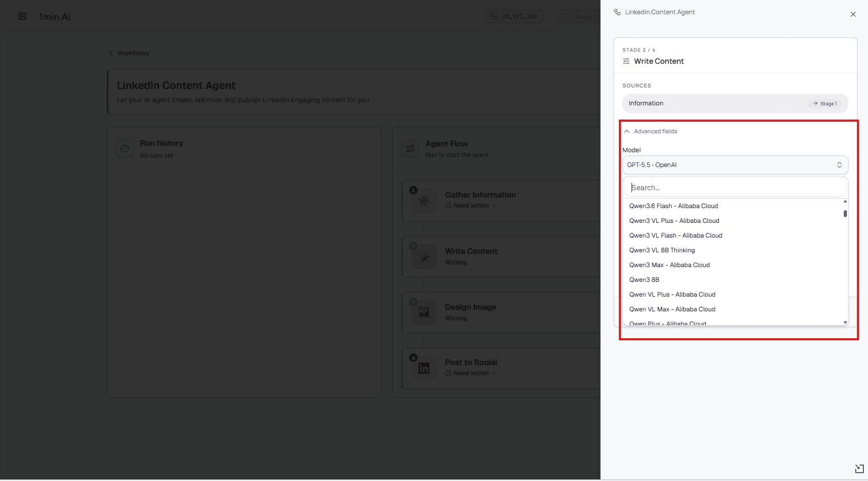This screenshot has width=868, height=481.
Task: Open the GPT-5.5 - OpenAI model dropdown
Action: tap(735, 165)
